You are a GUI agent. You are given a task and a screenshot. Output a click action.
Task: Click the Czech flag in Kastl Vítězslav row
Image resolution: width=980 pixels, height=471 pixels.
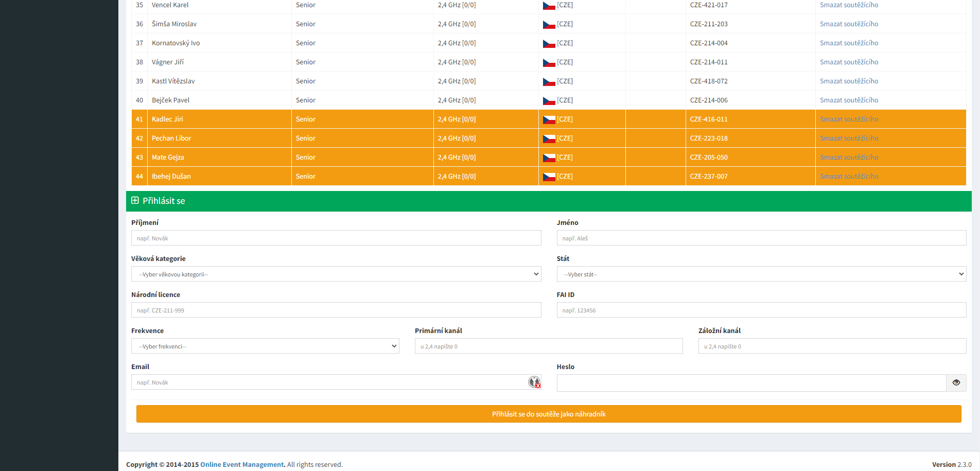click(x=549, y=81)
